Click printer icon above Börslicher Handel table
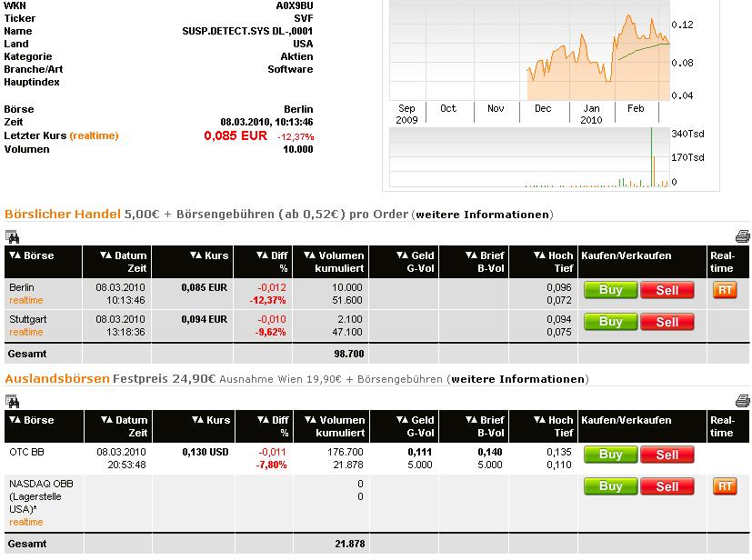 point(742,236)
